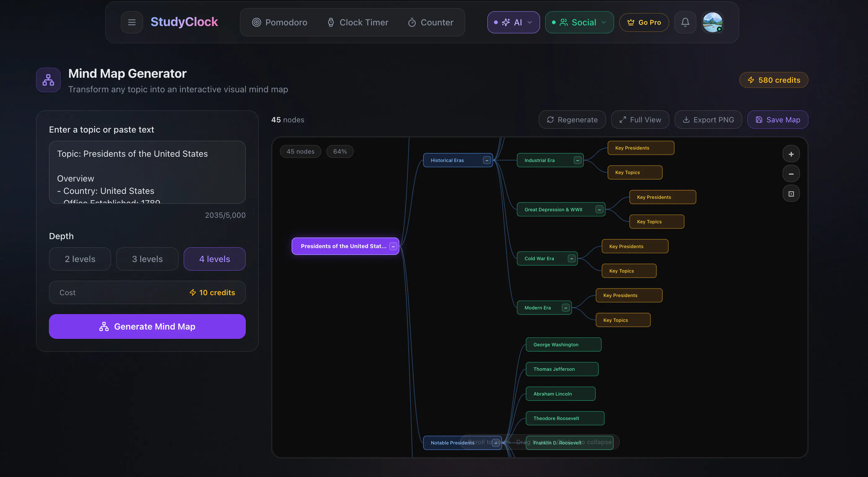Click Key Presidents under Industrial Era
This screenshot has width=868, height=477.
[641, 148]
